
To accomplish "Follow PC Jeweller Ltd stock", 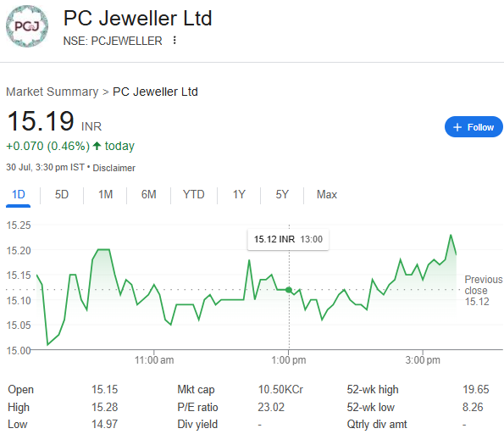I will tap(474, 127).
